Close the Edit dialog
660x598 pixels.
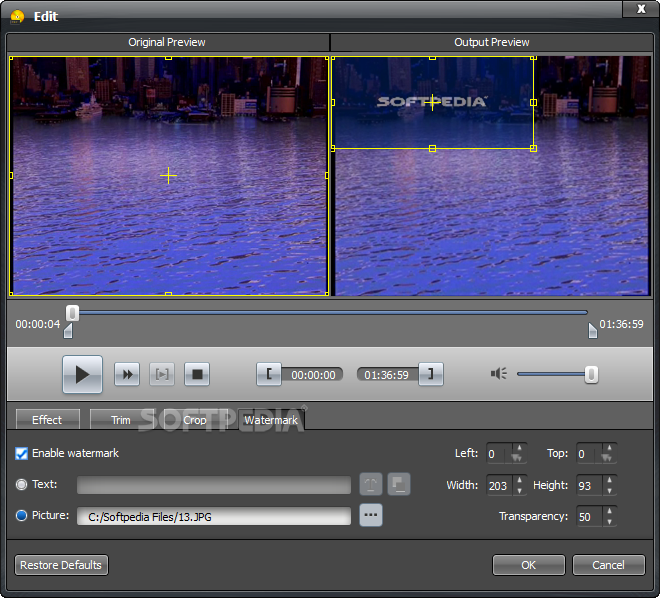[x=641, y=8]
